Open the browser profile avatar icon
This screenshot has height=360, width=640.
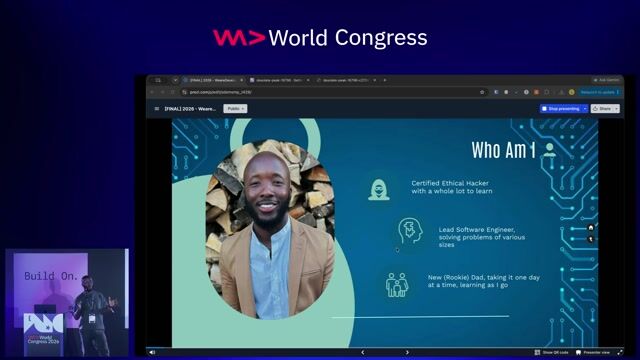point(571,92)
